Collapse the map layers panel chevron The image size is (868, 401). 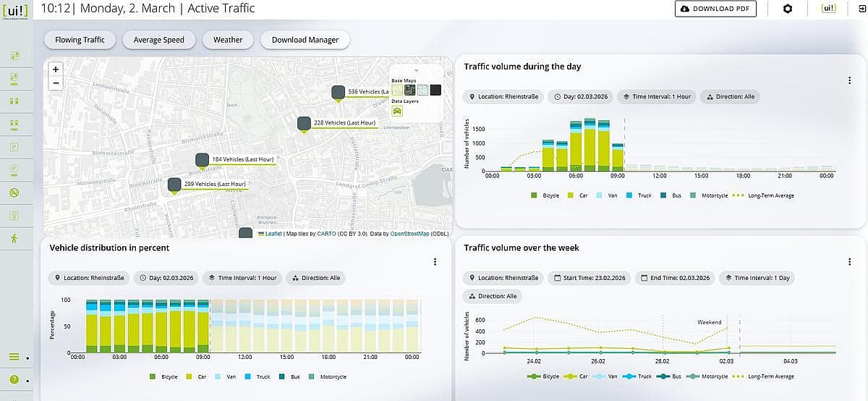click(x=417, y=70)
